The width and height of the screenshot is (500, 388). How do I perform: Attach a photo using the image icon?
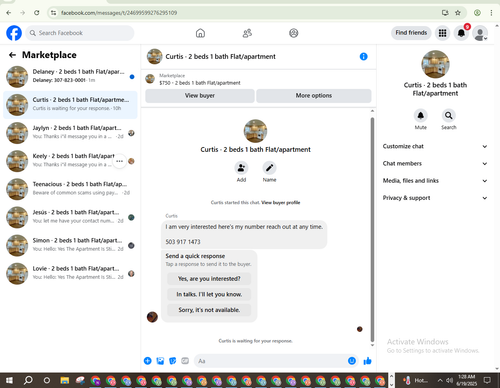tap(160, 361)
